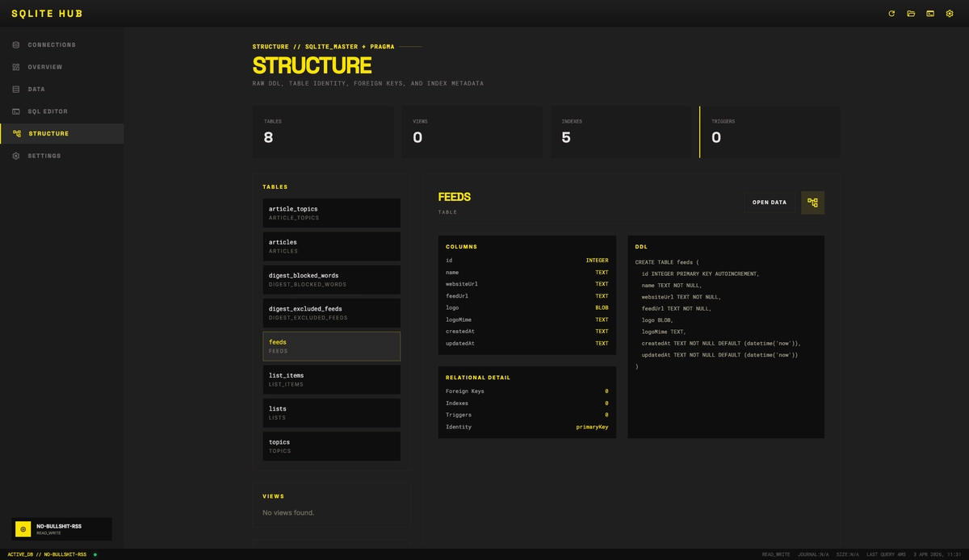Select the articles table in the tables list
The width and height of the screenshot is (969, 560).
(x=331, y=246)
